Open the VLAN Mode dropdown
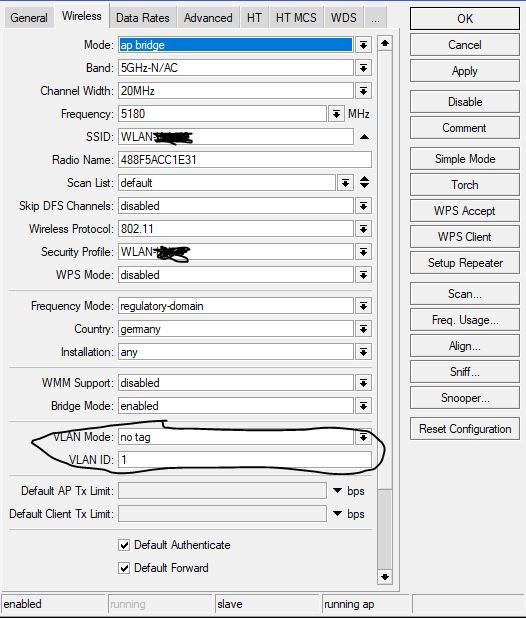The width and height of the screenshot is (526, 619). coord(363,437)
